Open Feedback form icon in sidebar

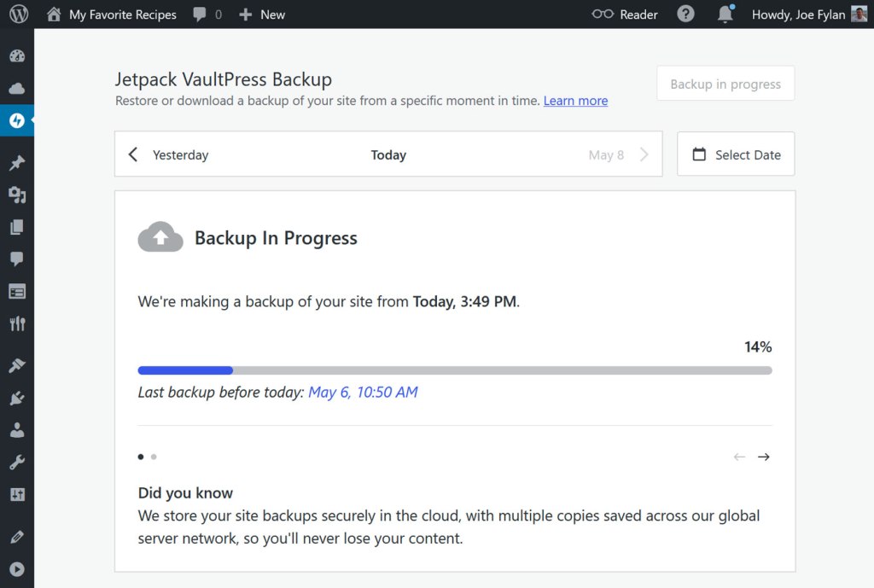click(x=17, y=292)
